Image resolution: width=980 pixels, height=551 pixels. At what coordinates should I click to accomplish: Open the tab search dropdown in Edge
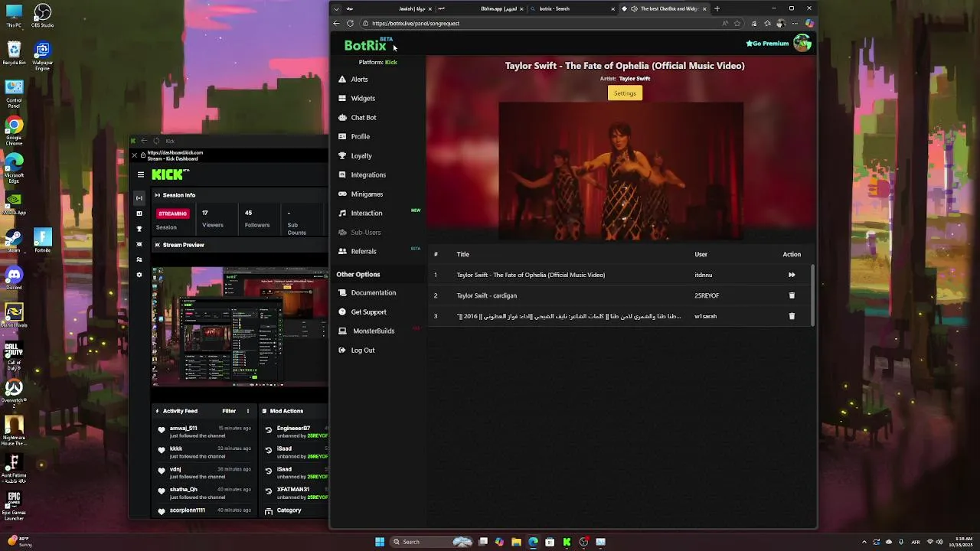(x=336, y=8)
